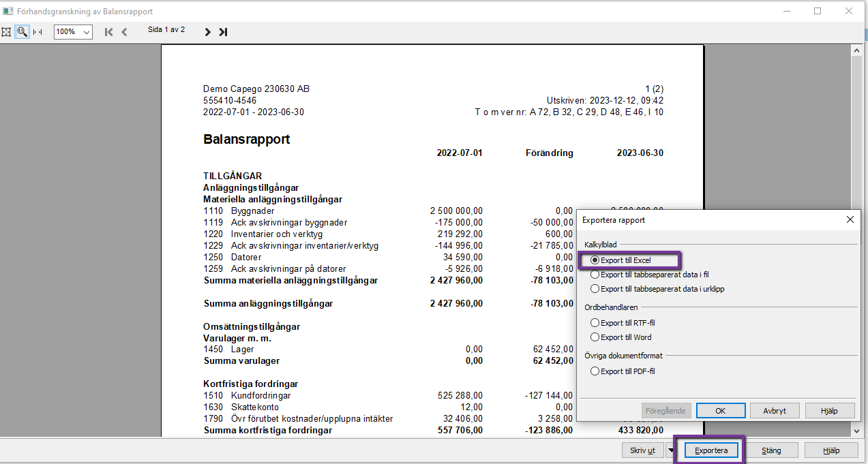Screen dimensions: 868x464
Task: Click the 'Balansrapport' heading
Action: 247,139
